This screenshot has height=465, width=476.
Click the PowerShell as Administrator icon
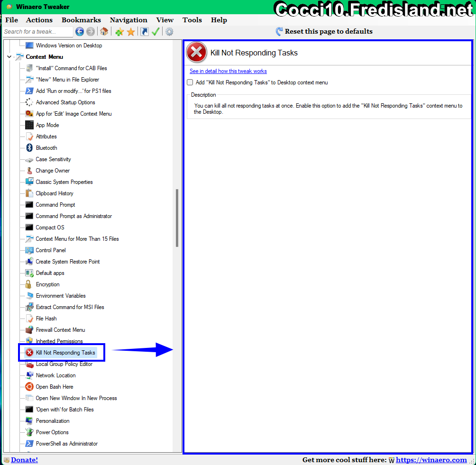(x=29, y=444)
